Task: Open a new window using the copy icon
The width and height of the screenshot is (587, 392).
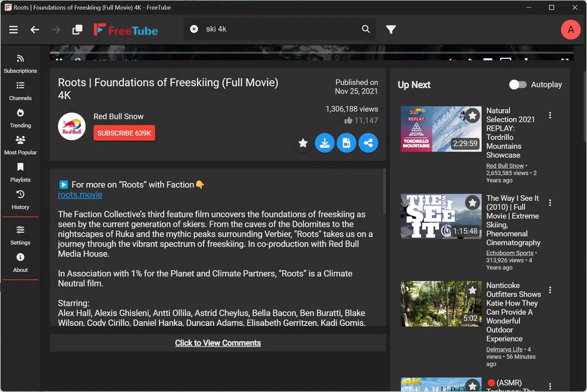Action: click(77, 29)
